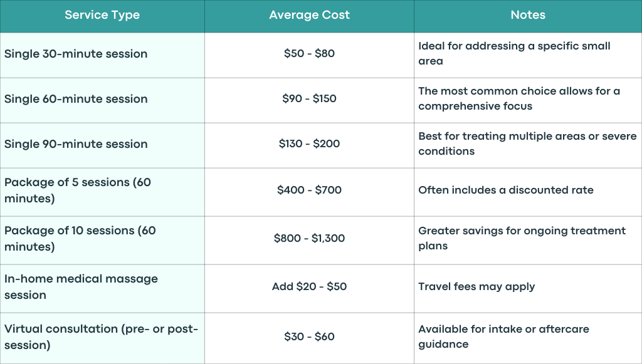642x364 pixels.
Task: Click the Service Type column header
Action: (x=102, y=16)
